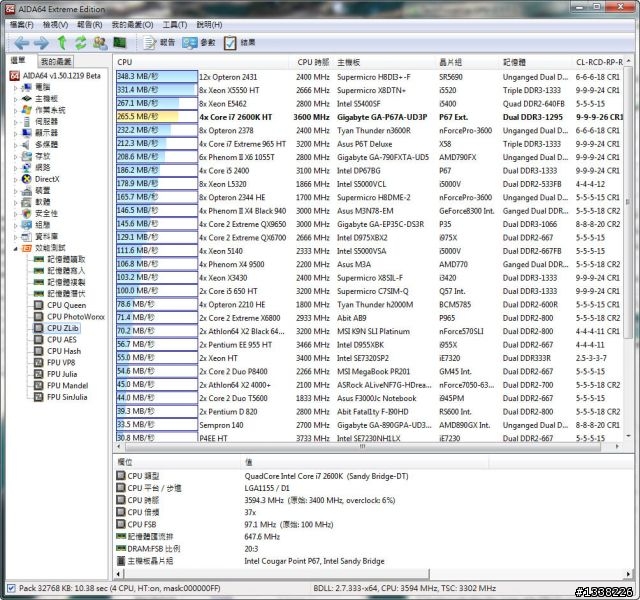Select the Sempron 140 row
Image resolution: width=640 pixels, height=600 pixels.
[x=369, y=425]
